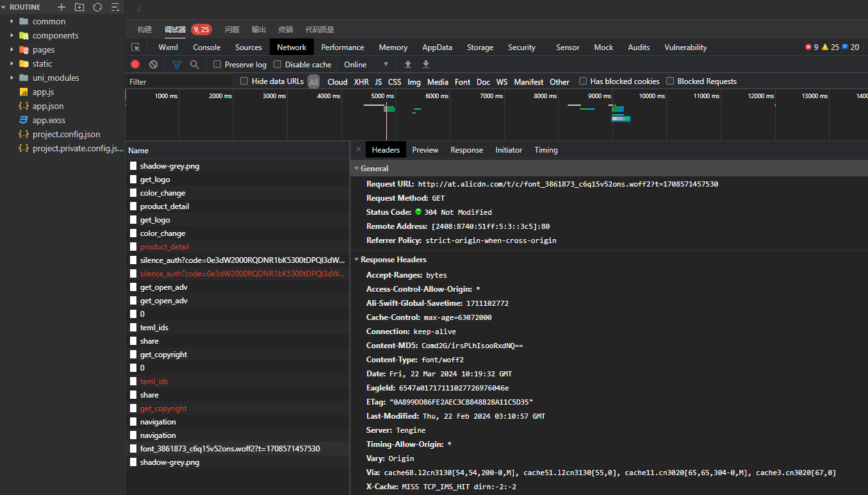The width and height of the screenshot is (868, 495).
Task: Switch to the Sources tab
Action: pos(249,47)
